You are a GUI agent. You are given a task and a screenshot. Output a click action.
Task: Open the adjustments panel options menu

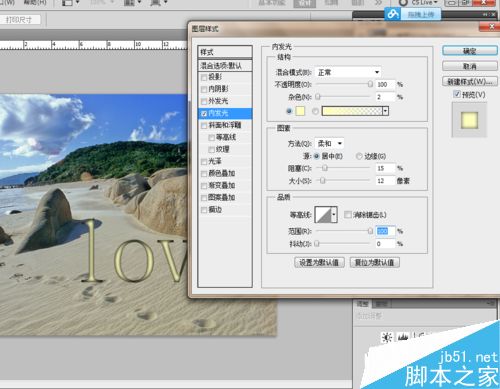click(491, 303)
